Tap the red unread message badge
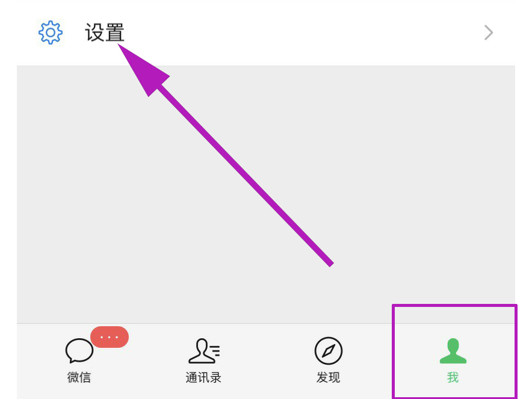The image size is (532, 399). pos(110,337)
